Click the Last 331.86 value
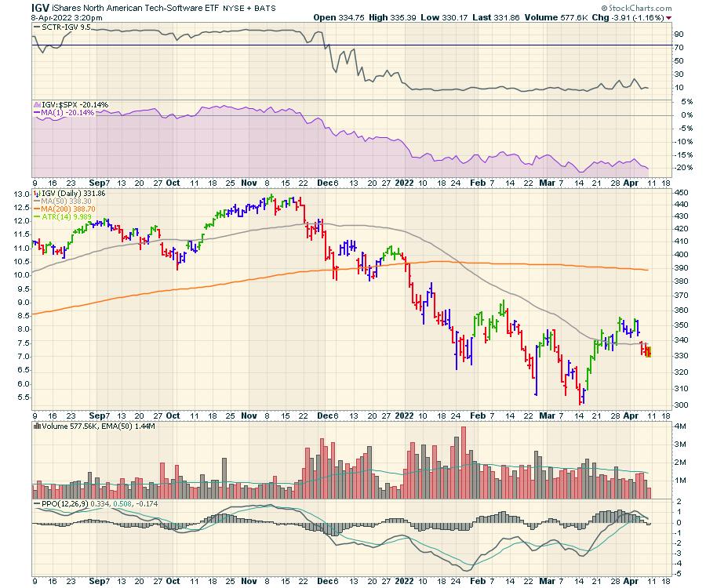This screenshot has height=588, width=706. (496, 17)
